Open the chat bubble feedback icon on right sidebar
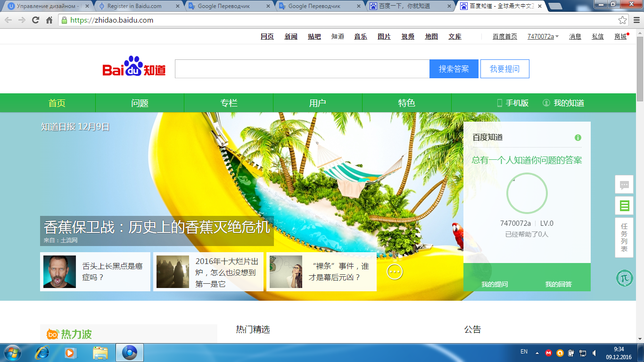 (x=624, y=185)
